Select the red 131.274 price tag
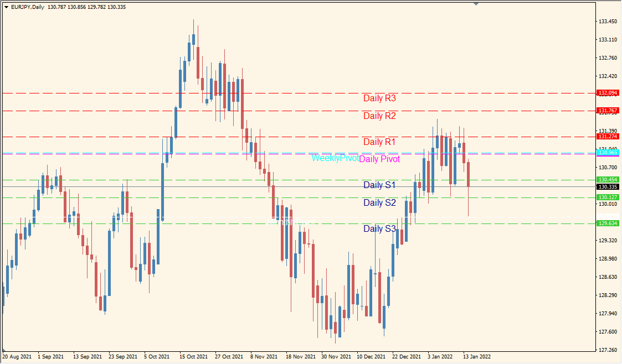 tap(608, 137)
